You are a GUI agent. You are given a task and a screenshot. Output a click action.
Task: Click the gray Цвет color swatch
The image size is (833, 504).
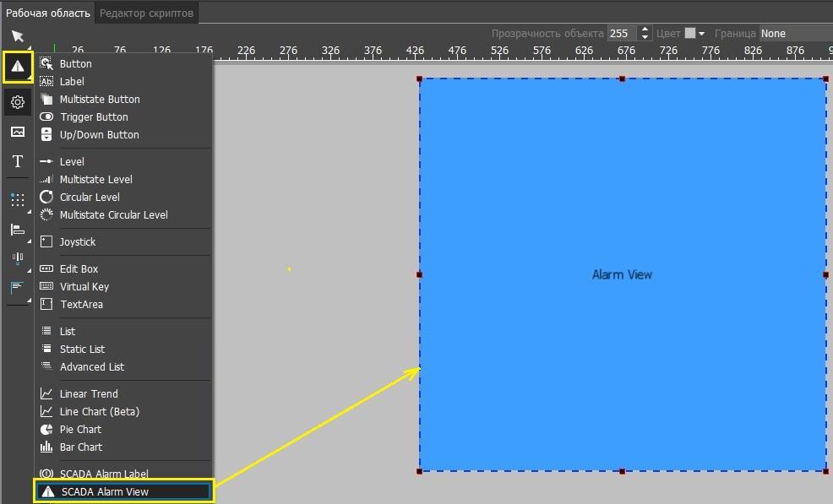point(689,34)
